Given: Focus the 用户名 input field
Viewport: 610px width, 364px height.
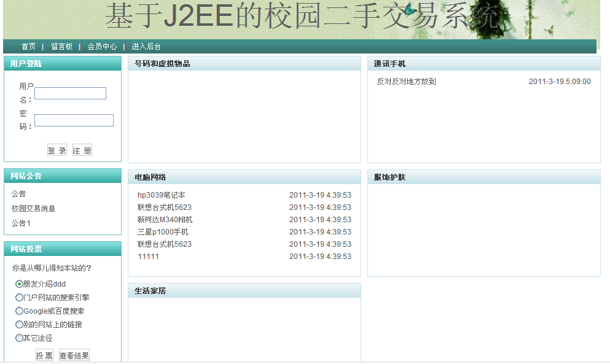Looking at the screenshot, I should coord(71,93).
